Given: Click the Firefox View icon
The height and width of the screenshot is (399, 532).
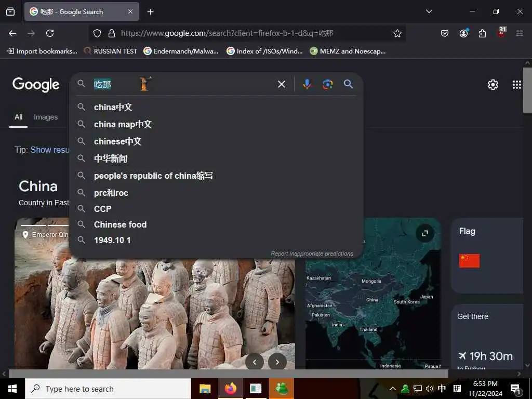Looking at the screenshot, I should click(10, 12).
